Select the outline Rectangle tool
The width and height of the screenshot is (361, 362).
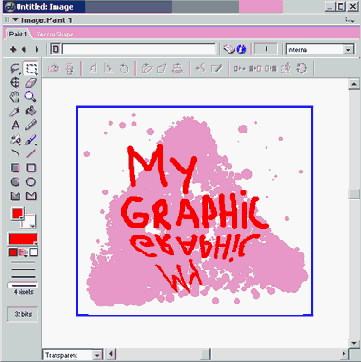31,168
